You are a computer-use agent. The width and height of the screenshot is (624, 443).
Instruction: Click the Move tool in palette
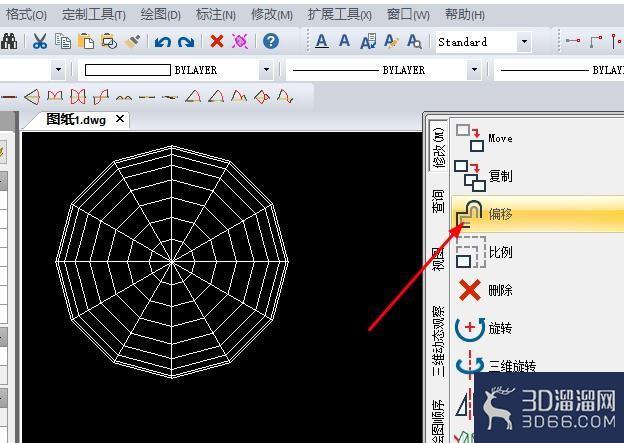pos(537,138)
